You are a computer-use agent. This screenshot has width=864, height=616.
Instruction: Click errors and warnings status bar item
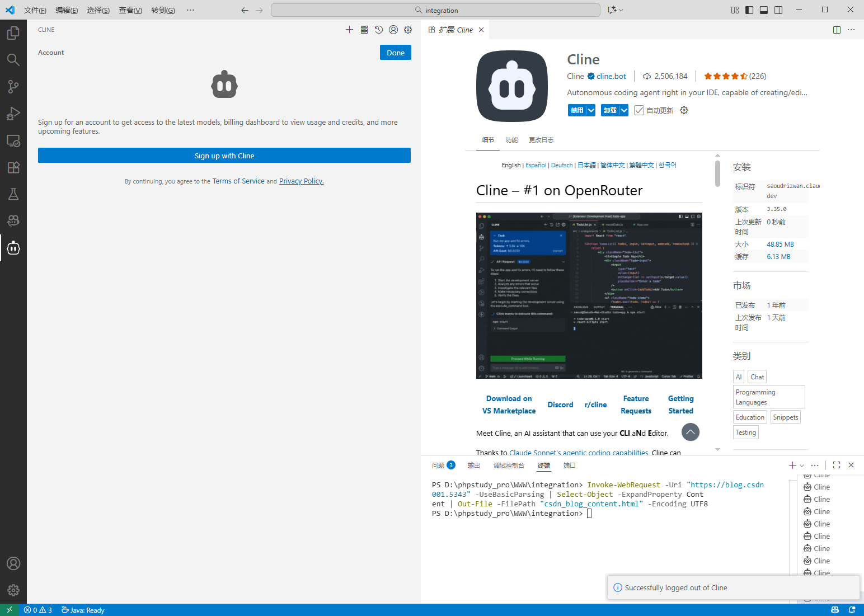click(x=38, y=610)
